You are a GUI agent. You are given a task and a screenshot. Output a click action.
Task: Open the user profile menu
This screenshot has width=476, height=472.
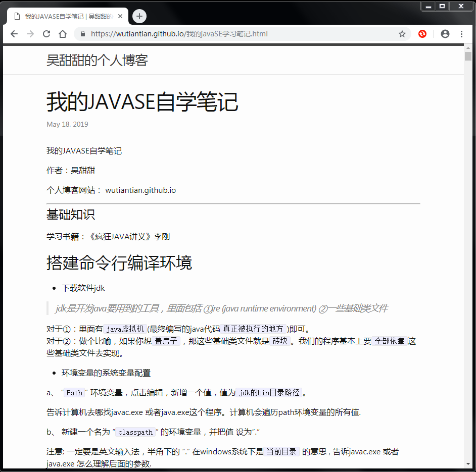point(445,34)
